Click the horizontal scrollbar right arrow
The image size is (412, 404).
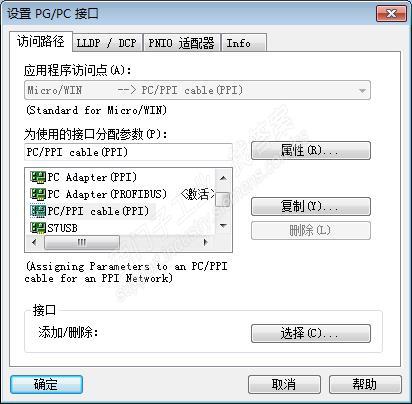tap(206, 242)
